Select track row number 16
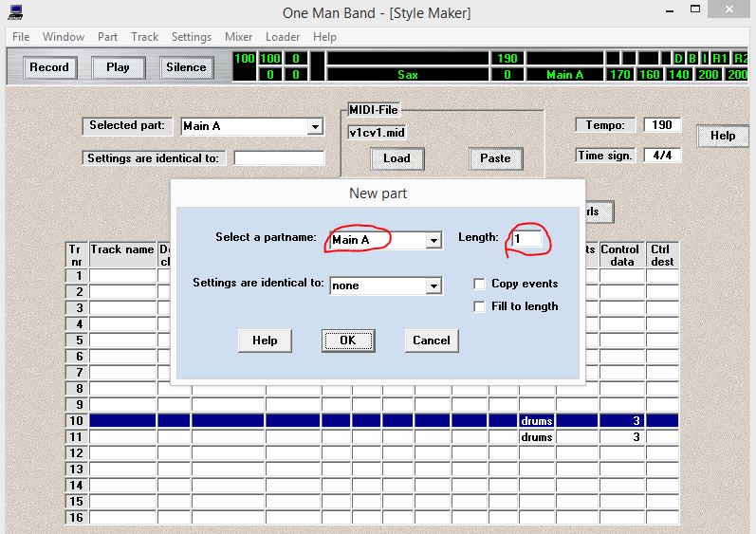Viewport: 756px width, 534px height. click(x=77, y=518)
